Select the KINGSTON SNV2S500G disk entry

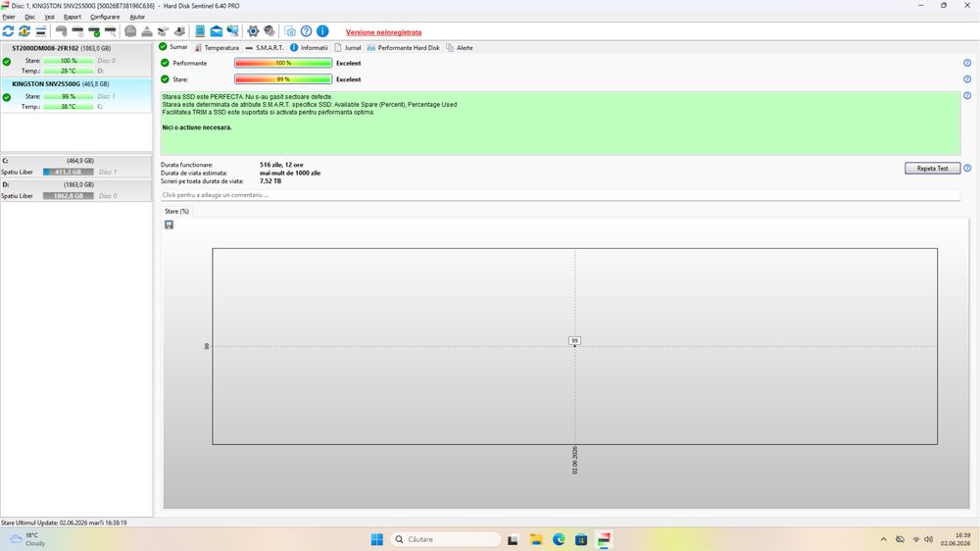75,95
